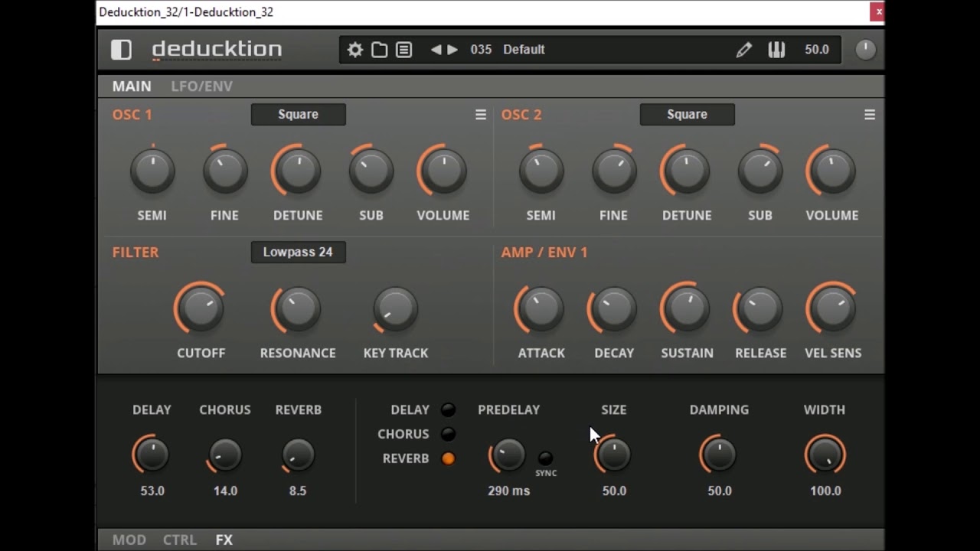The image size is (980, 551).
Task: Click the PREDELAY knob
Action: [508, 455]
